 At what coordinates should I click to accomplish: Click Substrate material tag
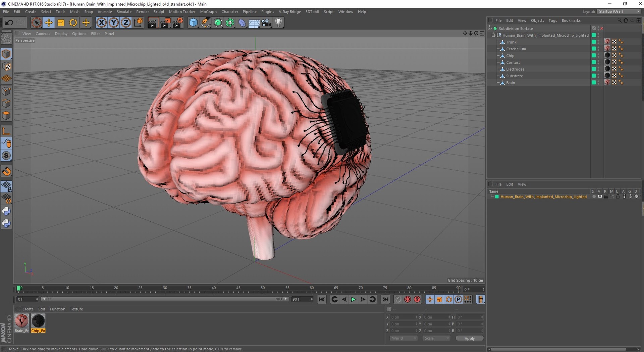607,76
